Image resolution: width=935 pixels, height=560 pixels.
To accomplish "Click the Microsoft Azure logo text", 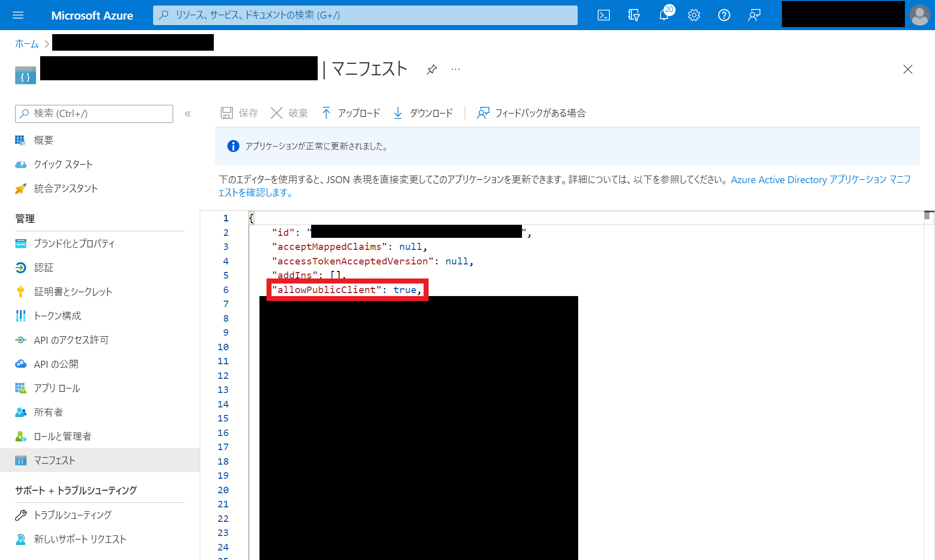I will pos(92,16).
